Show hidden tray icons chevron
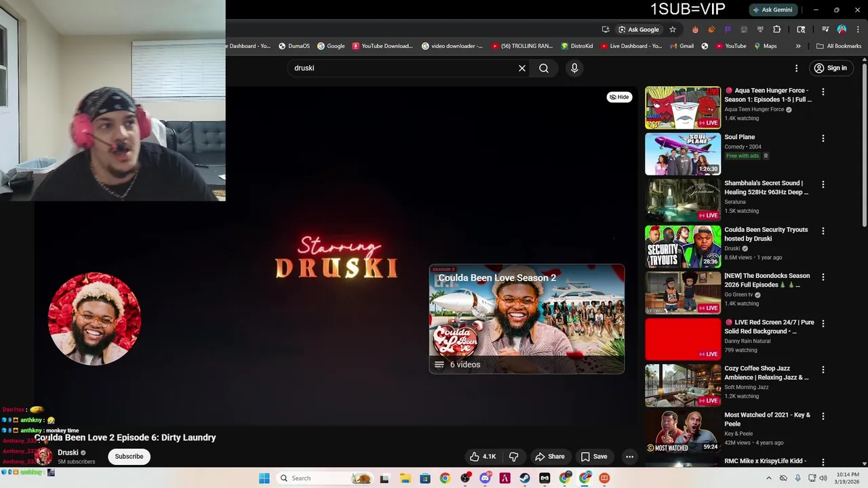Screen dimensions: 868x488 click(768, 478)
